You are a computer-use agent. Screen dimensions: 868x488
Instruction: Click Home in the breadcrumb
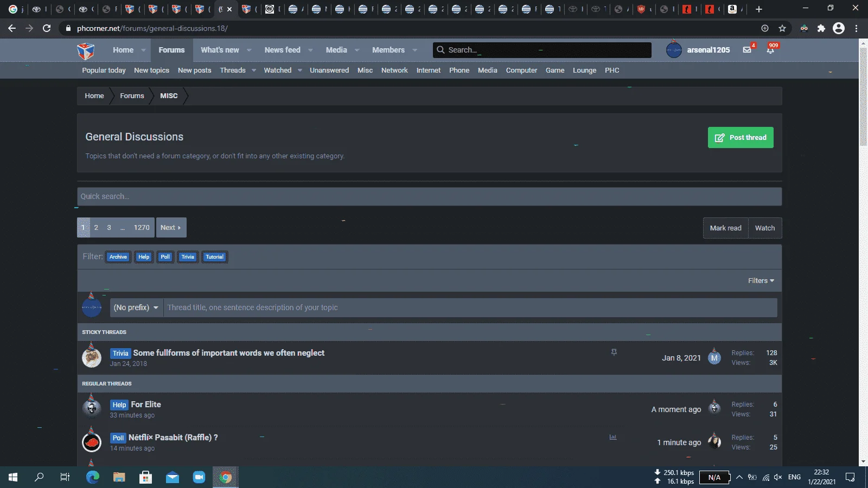(x=94, y=96)
